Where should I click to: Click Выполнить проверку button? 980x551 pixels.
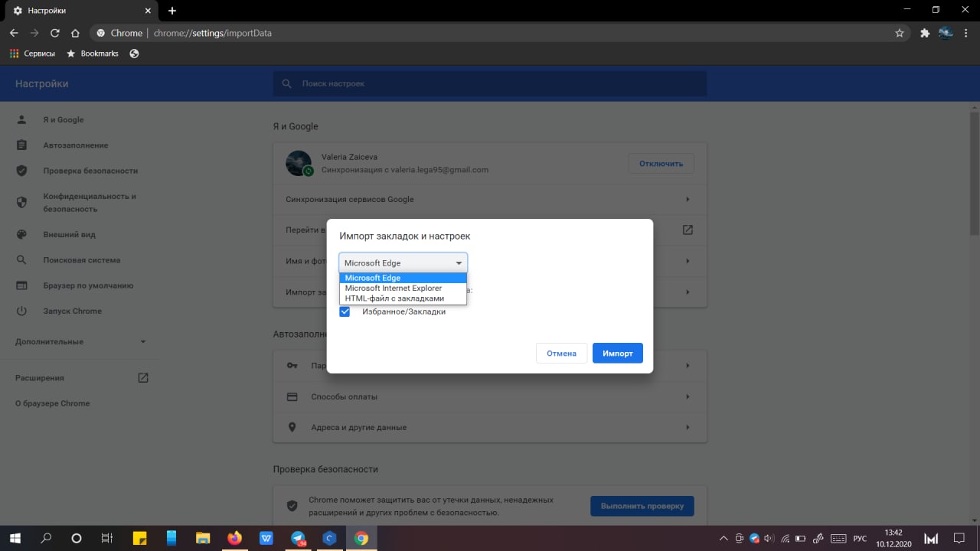click(642, 506)
